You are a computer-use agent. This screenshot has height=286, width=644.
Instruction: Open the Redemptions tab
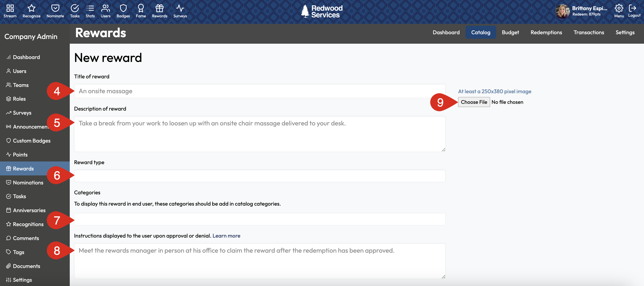point(546,32)
